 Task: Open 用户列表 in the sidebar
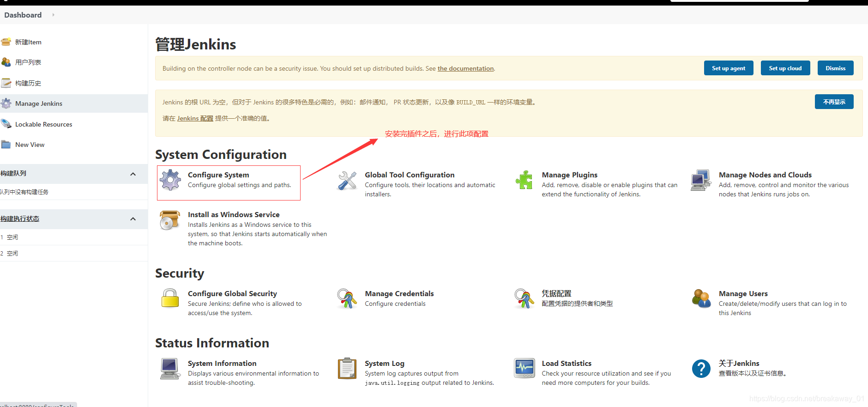point(28,62)
